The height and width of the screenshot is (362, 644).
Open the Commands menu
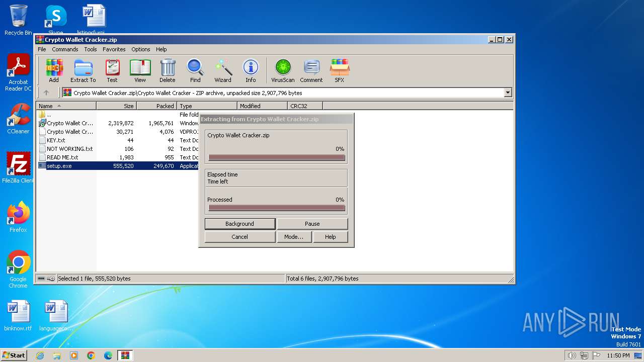[65, 49]
